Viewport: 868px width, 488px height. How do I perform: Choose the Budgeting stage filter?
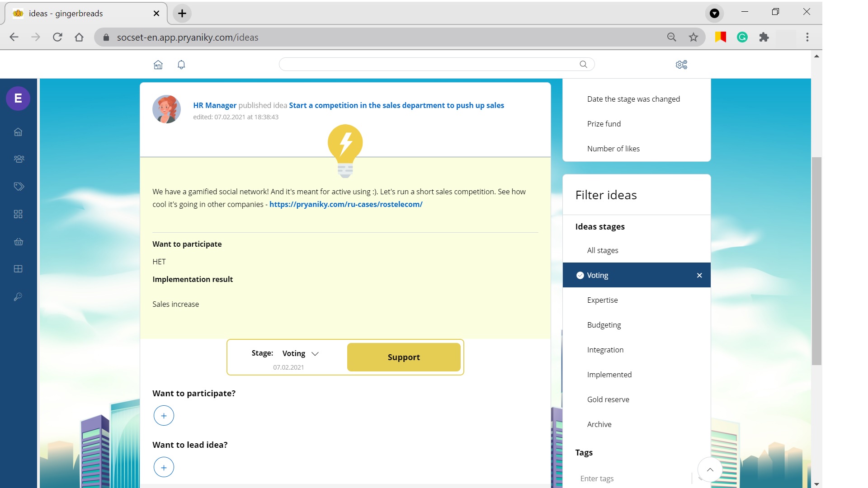point(604,325)
